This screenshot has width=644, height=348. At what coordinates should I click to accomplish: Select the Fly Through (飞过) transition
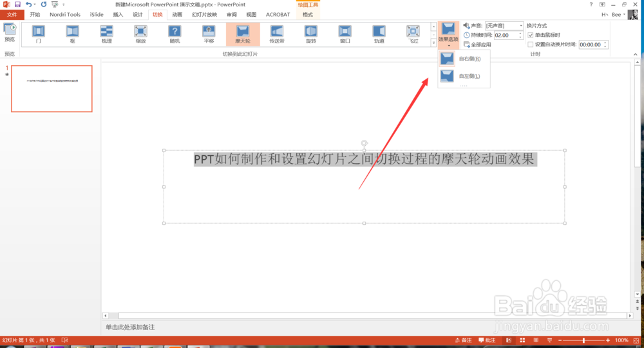(x=413, y=34)
